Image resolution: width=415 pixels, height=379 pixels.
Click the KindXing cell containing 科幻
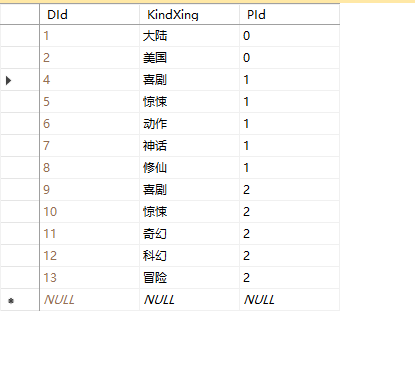[x=189, y=256]
